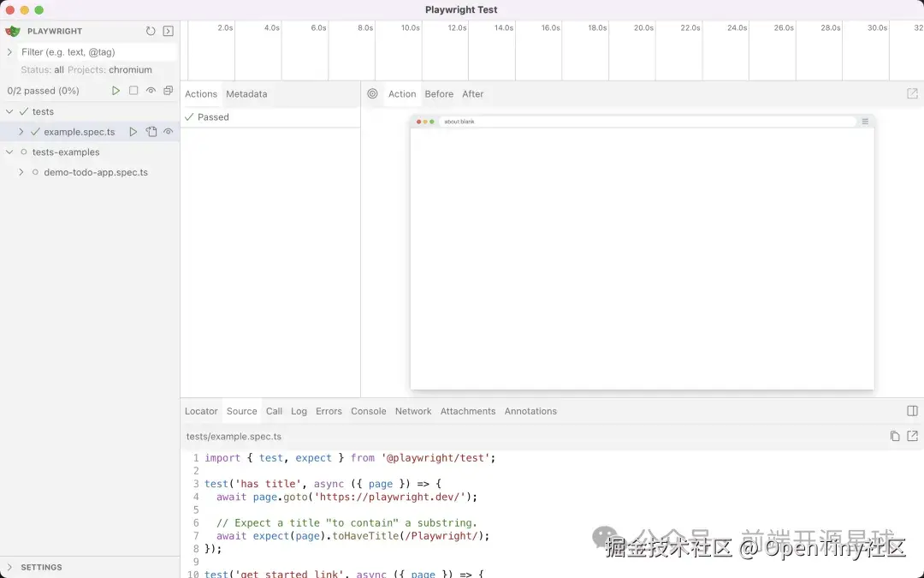Run all tests with the play icon

click(x=116, y=91)
